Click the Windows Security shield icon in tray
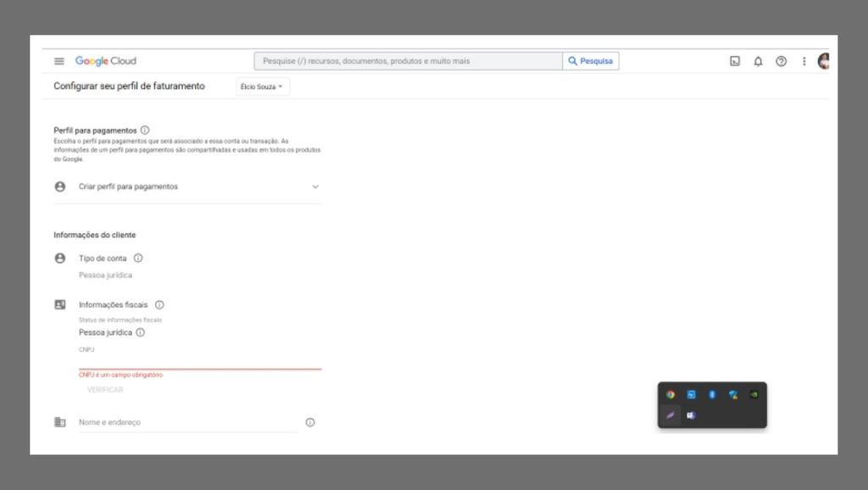Viewport: 868px width, 490px height. click(733, 395)
